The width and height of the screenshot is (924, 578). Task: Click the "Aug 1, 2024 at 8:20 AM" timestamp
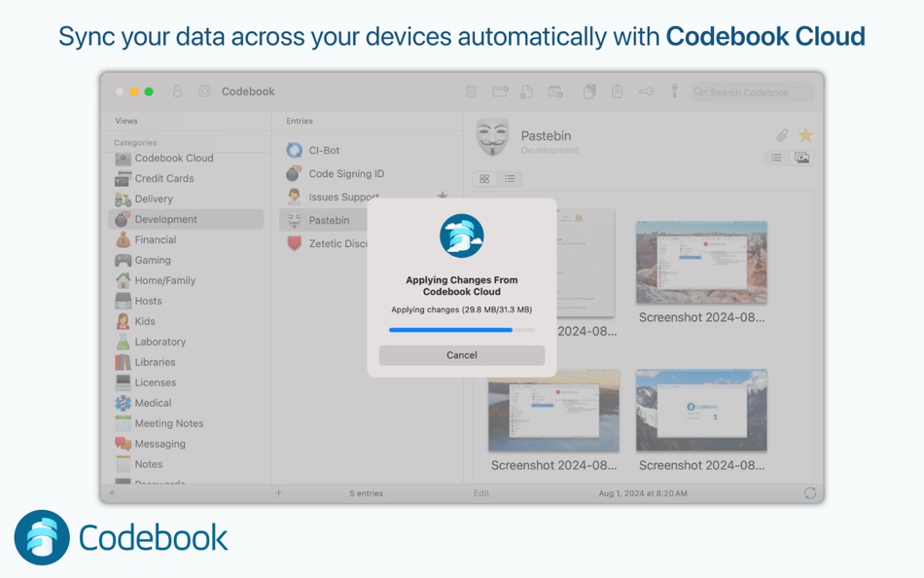[x=643, y=493]
